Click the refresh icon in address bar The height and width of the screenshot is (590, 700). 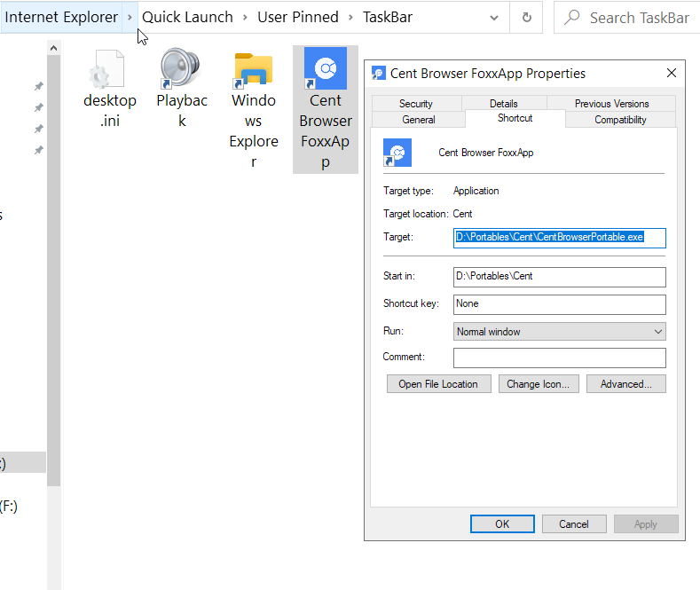527,18
